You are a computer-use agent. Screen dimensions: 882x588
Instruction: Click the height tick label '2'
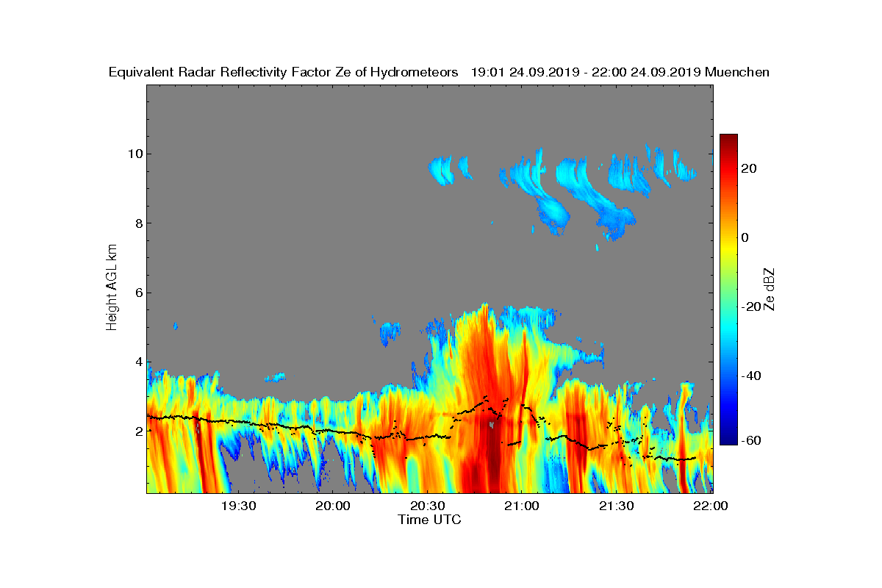[138, 431]
